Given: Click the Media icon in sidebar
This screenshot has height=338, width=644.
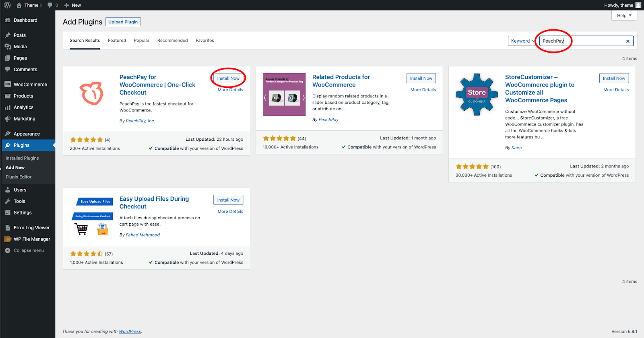Looking at the screenshot, I should 8,47.
